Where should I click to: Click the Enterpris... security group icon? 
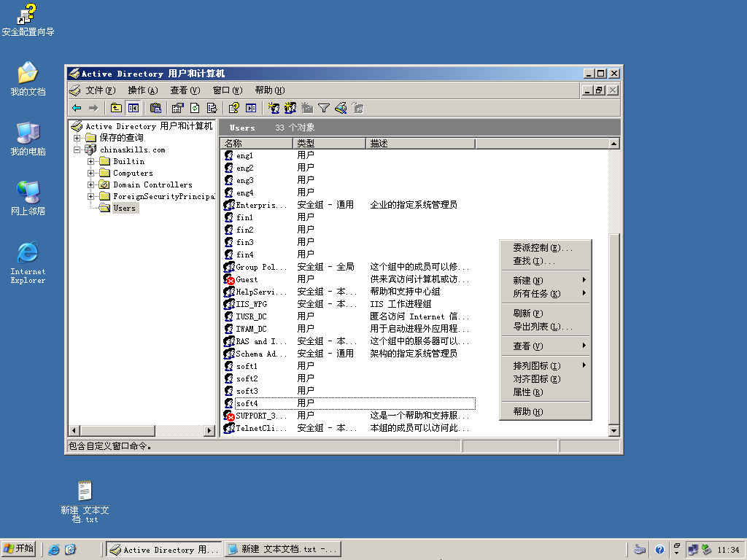click(x=229, y=205)
